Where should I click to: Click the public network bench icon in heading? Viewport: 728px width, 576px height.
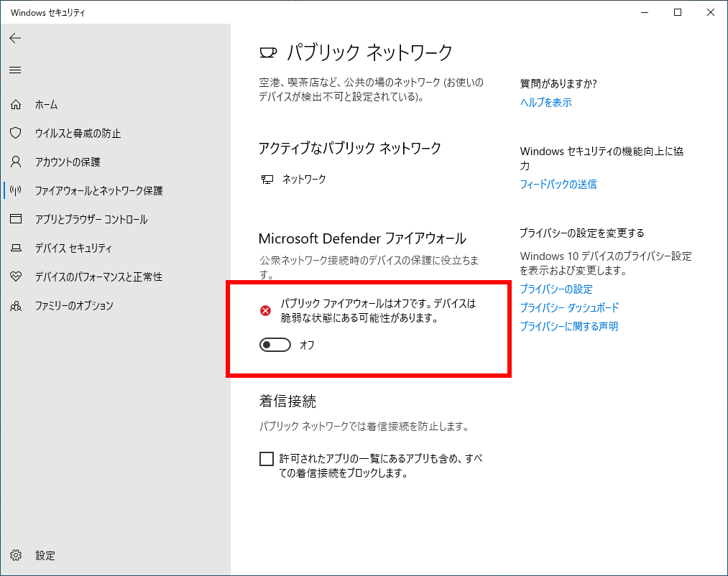(268, 52)
